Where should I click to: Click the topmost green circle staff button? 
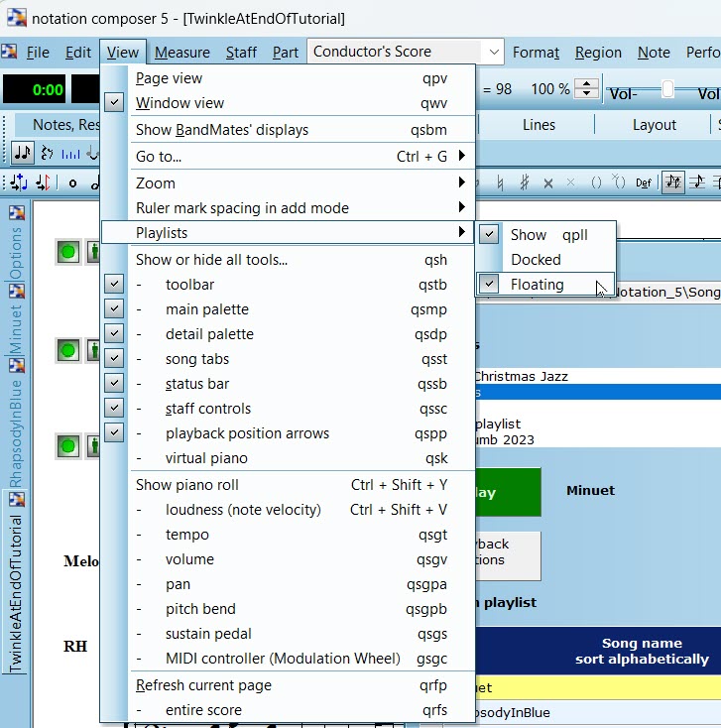pyautogui.click(x=68, y=252)
